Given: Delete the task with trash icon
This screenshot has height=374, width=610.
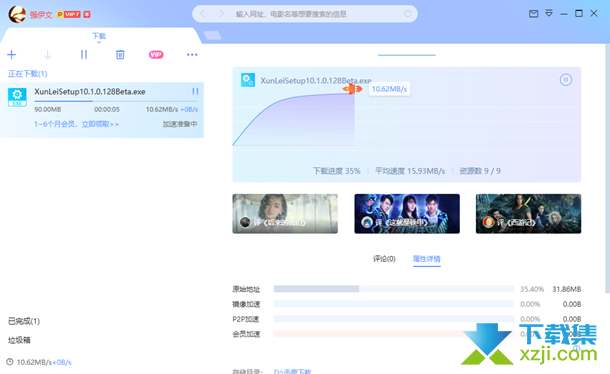Looking at the screenshot, I should [120, 54].
